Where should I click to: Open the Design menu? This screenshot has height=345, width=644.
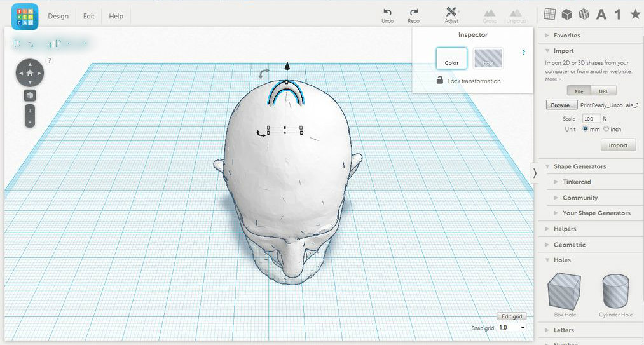58,16
